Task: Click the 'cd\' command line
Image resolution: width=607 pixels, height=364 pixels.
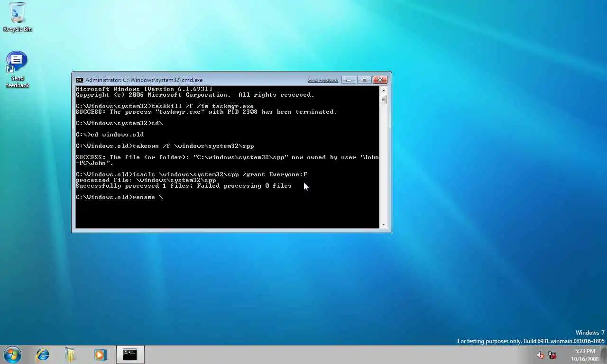Action: click(119, 123)
